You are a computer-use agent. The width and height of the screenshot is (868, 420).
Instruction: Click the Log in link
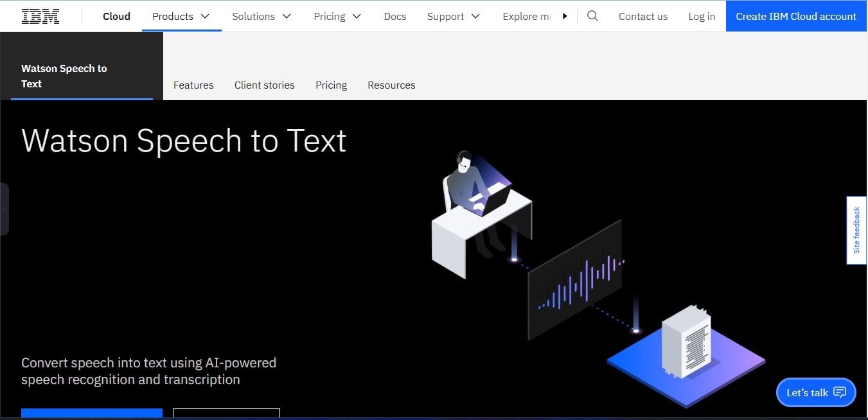(701, 16)
